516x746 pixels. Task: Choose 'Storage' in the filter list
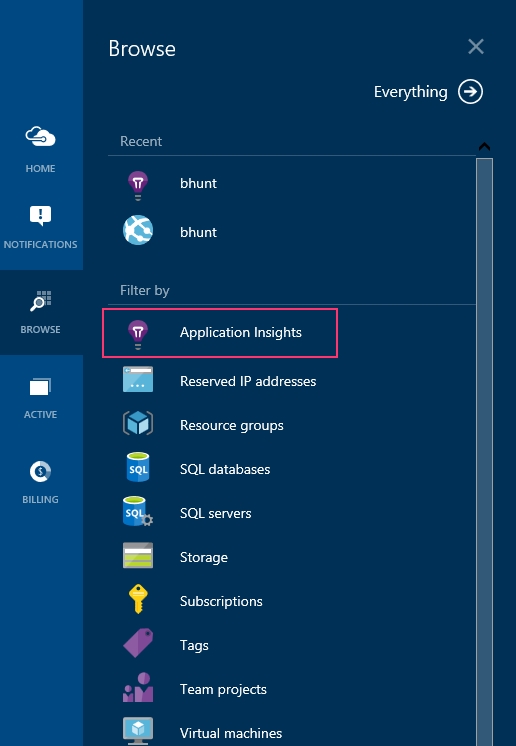[x=204, y=558]
